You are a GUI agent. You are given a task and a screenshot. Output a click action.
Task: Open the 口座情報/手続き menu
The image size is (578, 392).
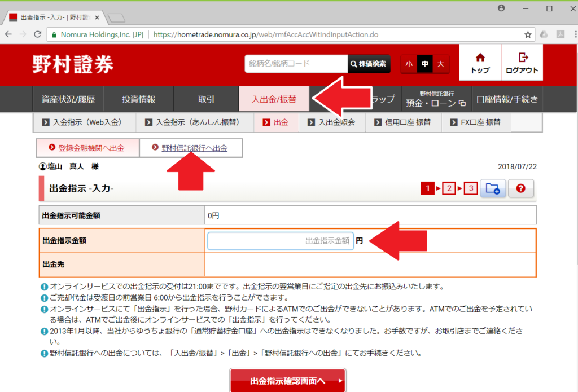click(507, 99)
